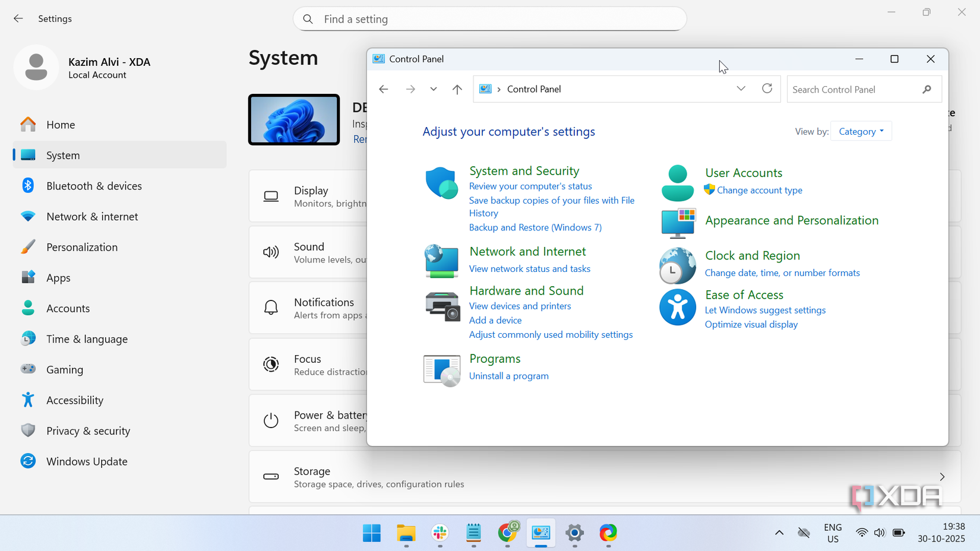Select Accessibility in the Settings sidebar
The width and height of the screenshot is (980, 551).
(x=119, y=400)
